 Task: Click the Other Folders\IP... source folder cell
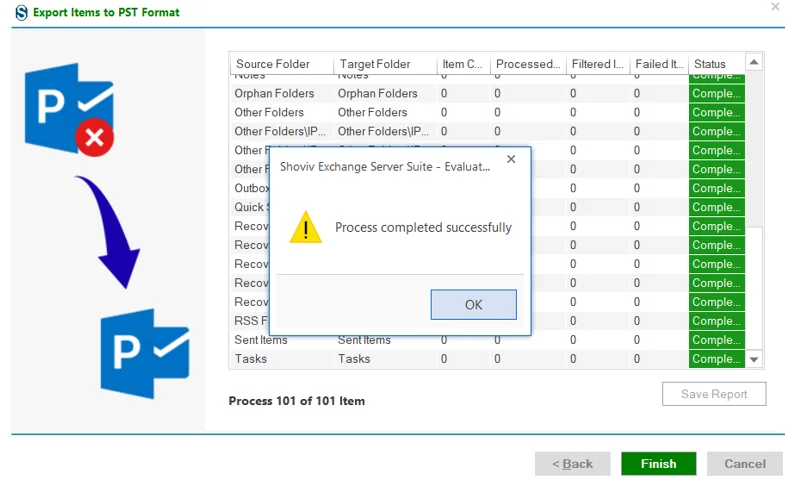(282, 132)
